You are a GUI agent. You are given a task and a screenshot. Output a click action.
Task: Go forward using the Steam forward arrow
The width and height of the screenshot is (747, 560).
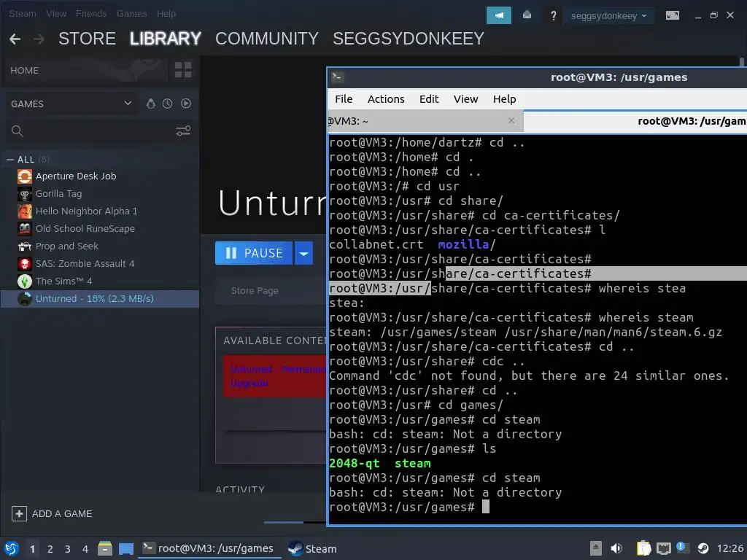click(39, 39)
